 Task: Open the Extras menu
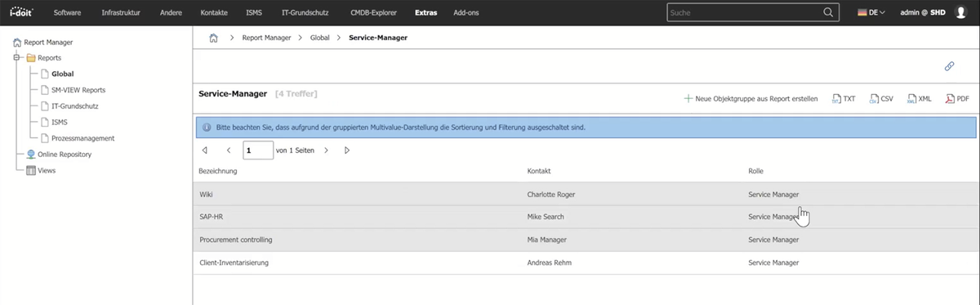(x=425, y=12)
